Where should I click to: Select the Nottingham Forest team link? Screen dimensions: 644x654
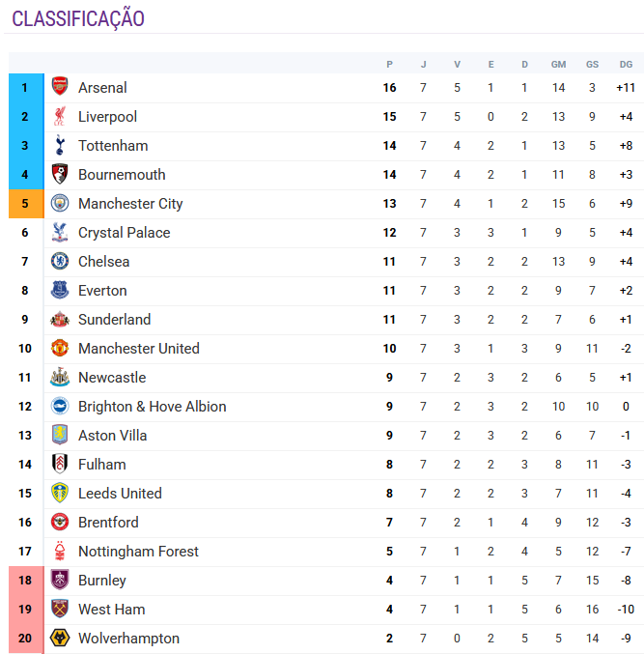click(138, 552)
